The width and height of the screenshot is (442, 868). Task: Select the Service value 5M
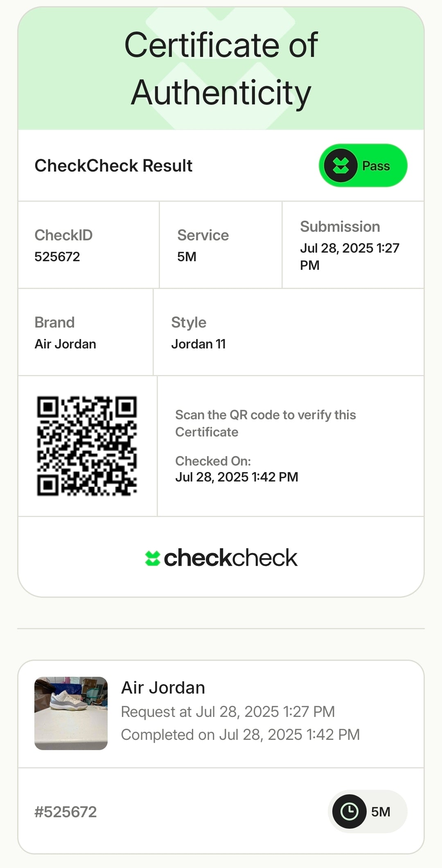click(x=187, y=257)
